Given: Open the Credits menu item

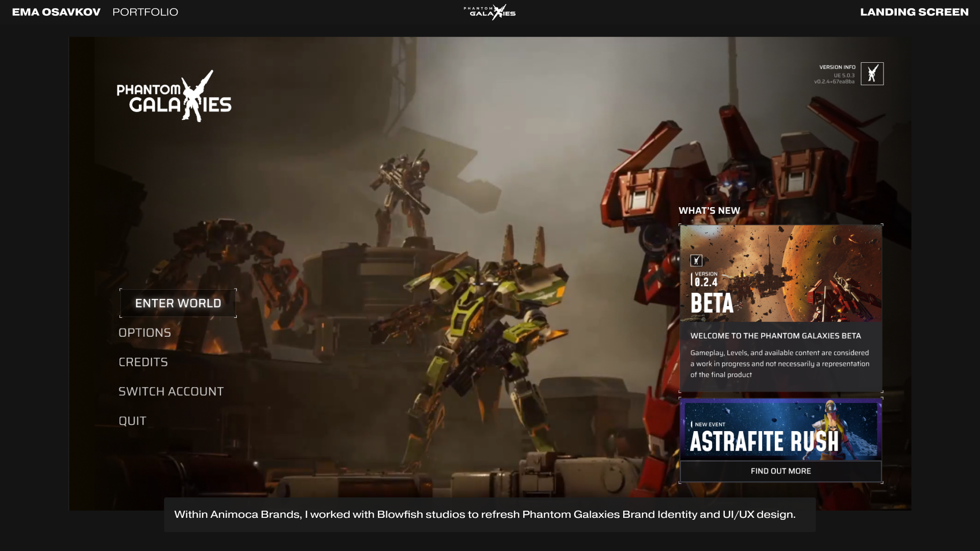Looking at the screenshot, I should pos(143,362).
